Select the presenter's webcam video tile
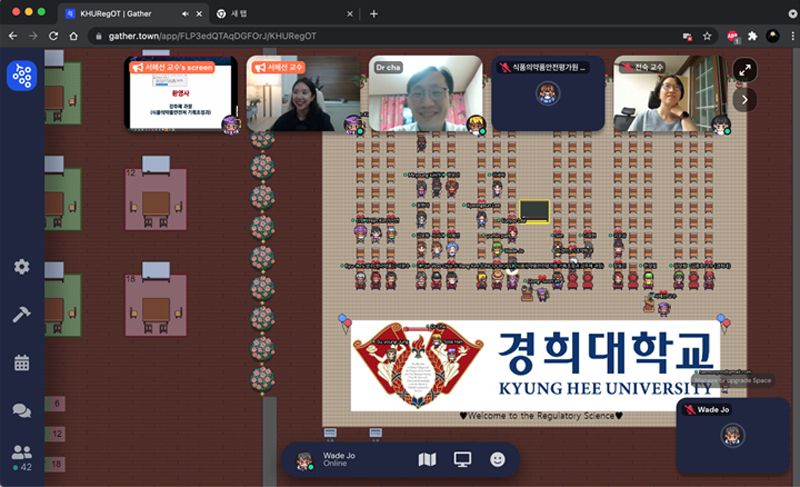Screen dimensions: 800x487 303,93
